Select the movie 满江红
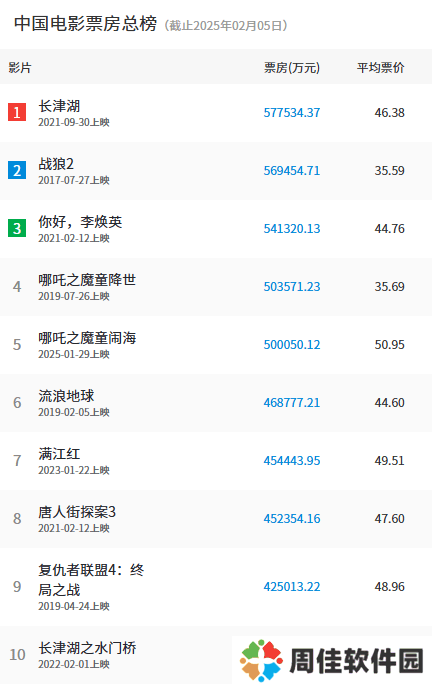 59,454
